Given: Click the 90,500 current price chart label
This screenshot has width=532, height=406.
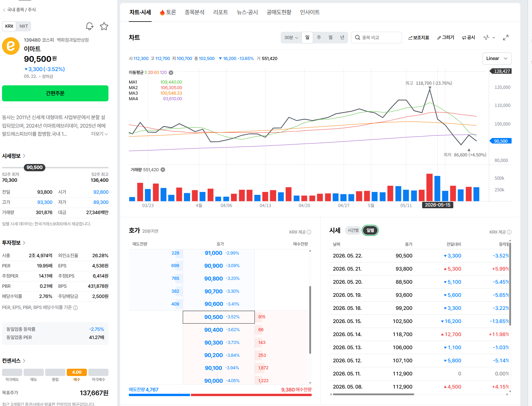Looking at the screenshot, I should (501, 141).
